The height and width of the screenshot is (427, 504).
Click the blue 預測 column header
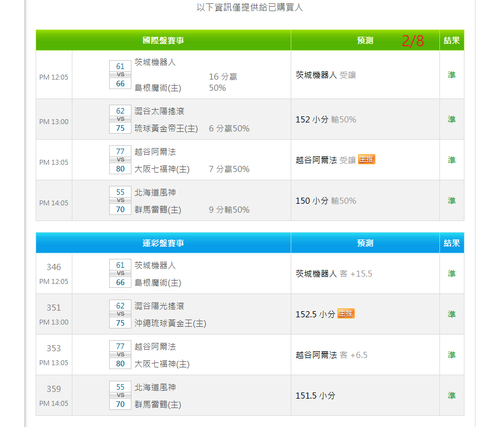pos(365,243)
